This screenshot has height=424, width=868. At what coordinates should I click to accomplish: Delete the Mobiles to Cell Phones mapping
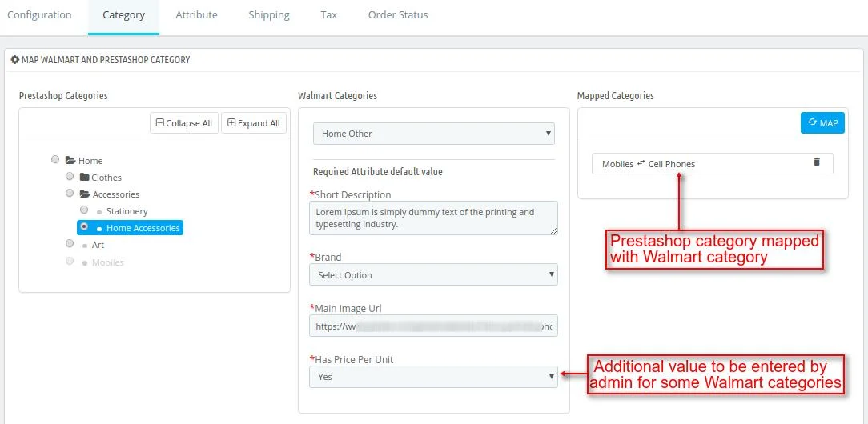[x=817, y=162]
